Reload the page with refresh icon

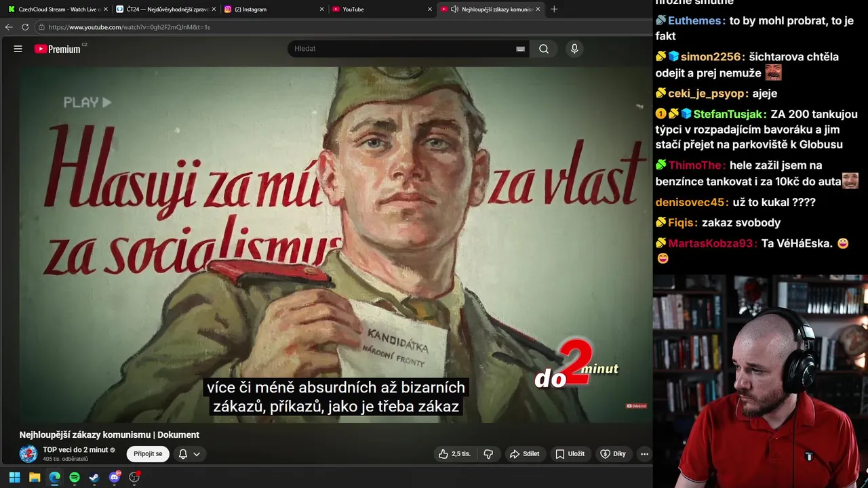pos(25,27)
